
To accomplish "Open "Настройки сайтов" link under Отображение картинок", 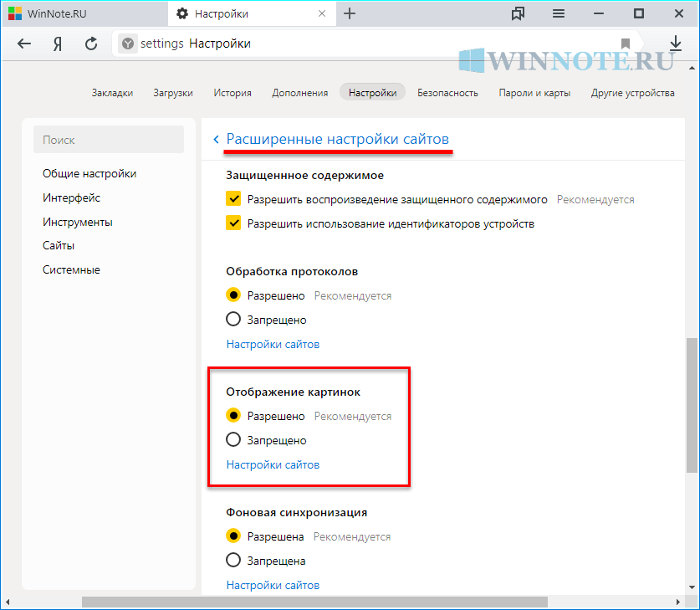I will [273, 464].
